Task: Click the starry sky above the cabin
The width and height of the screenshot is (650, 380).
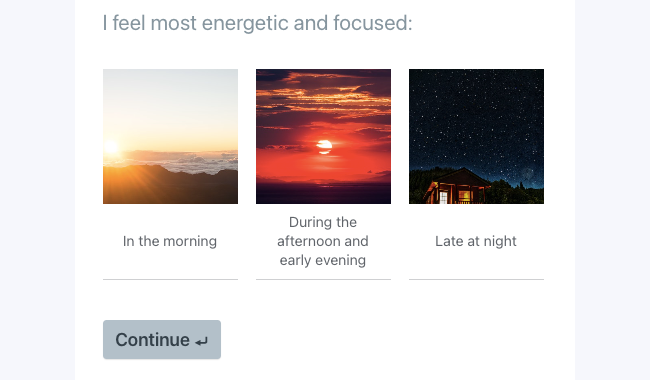Action: pos(476,118)
